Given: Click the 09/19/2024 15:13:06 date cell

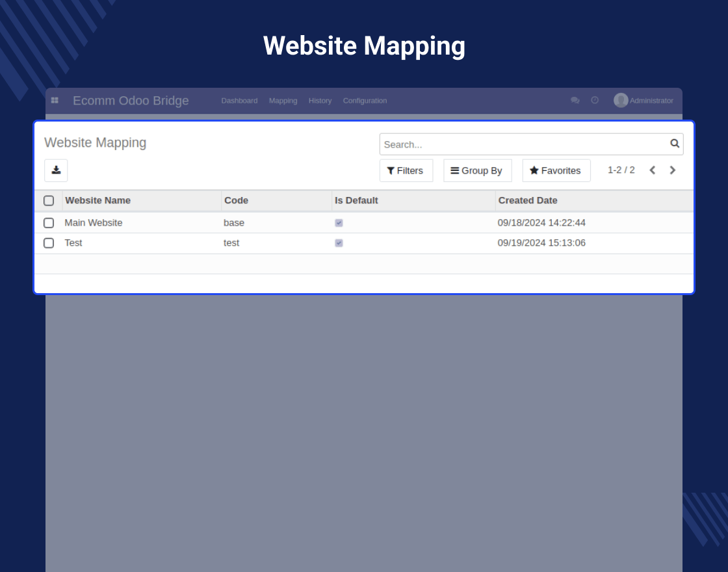Looking at the screenshot, I should (x=541, y=243).
